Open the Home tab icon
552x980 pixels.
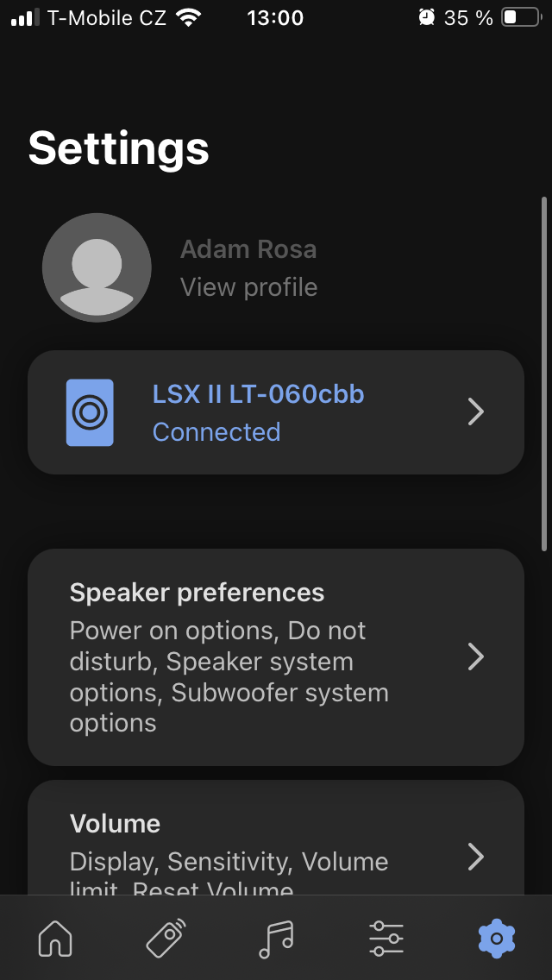pos(55,939)
